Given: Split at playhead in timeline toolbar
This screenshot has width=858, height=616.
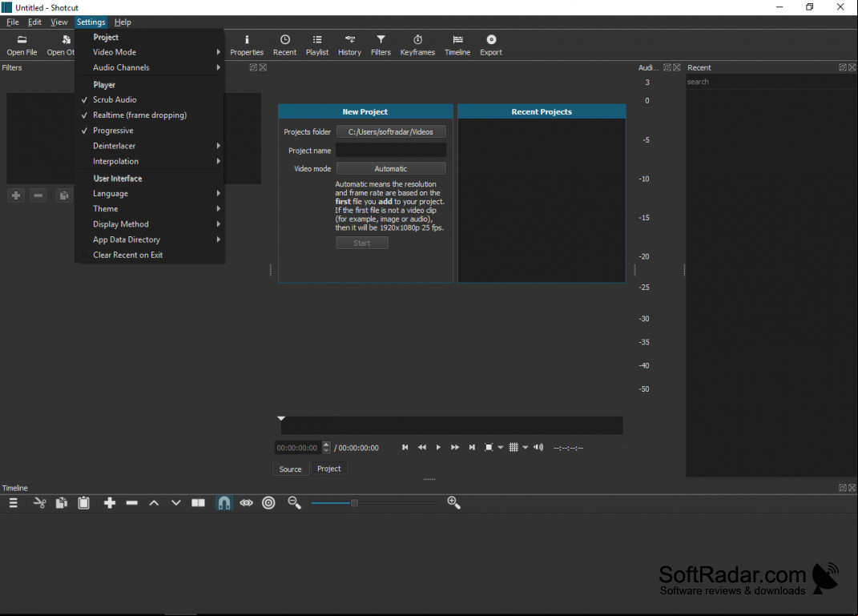Looking at the screenshot, I should coord(198,503).
